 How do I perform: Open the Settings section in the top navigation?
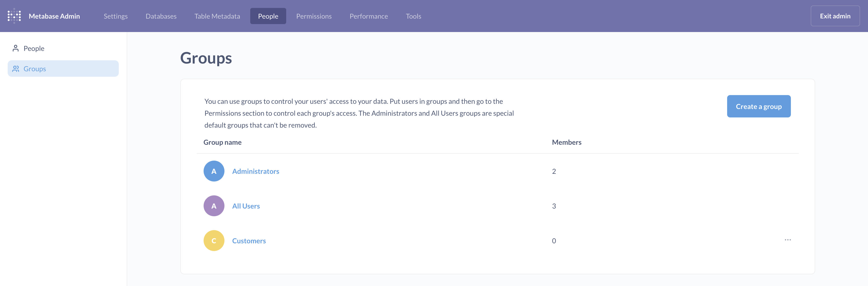[116, 16]
